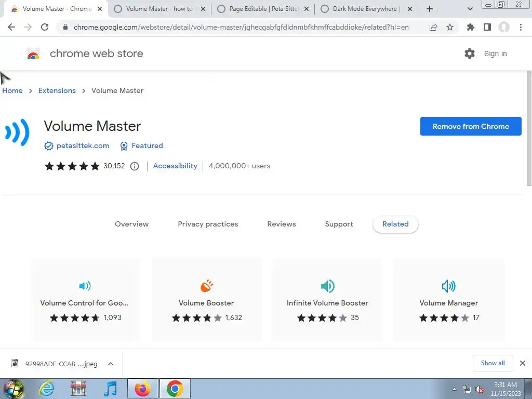Reload the current page
The width and height of the screenshot is (532, 399).
pyautogui.click(x=45, y=27)
